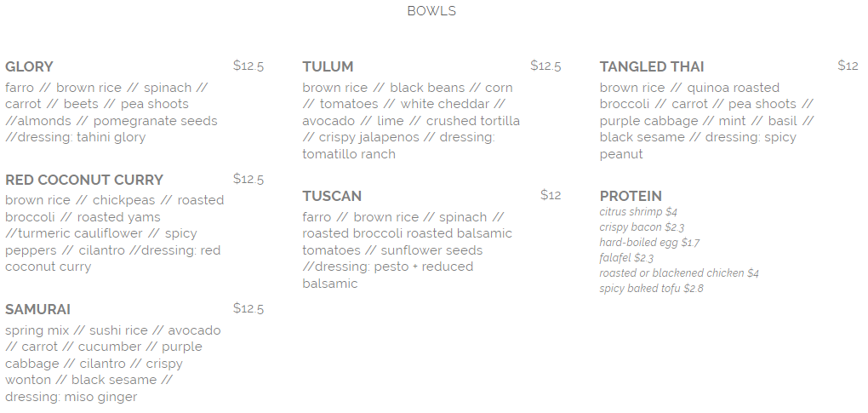Open the TANGLED THAI bowl heading
Screen dimensions: 868x413
pyautogui.click(x=652, y=67)
